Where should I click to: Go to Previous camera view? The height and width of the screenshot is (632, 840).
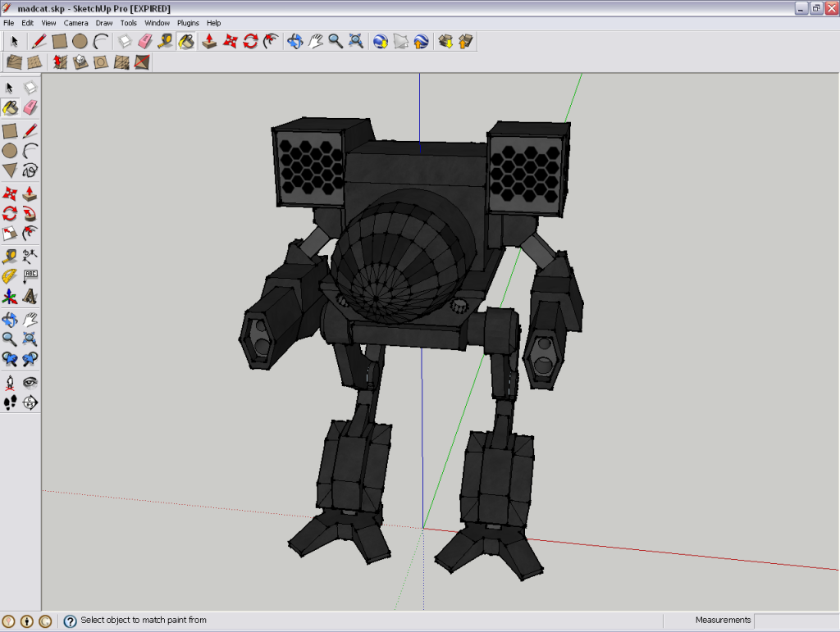pos(10,359)
